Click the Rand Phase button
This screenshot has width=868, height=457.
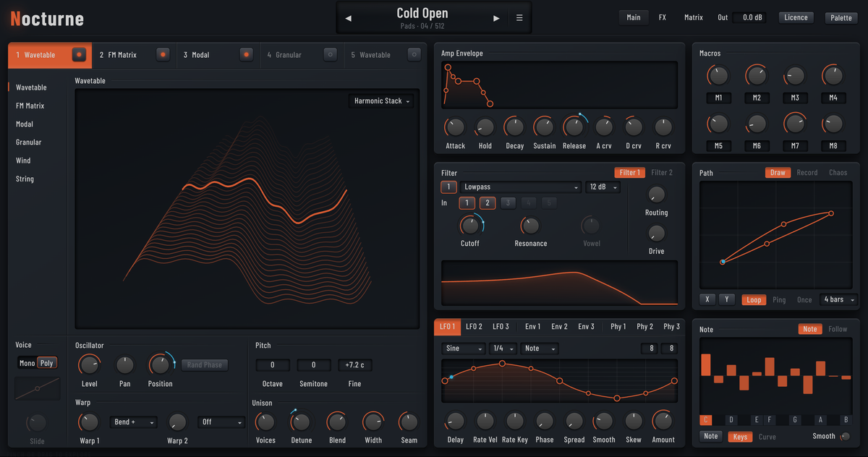[x=204, y=365]
